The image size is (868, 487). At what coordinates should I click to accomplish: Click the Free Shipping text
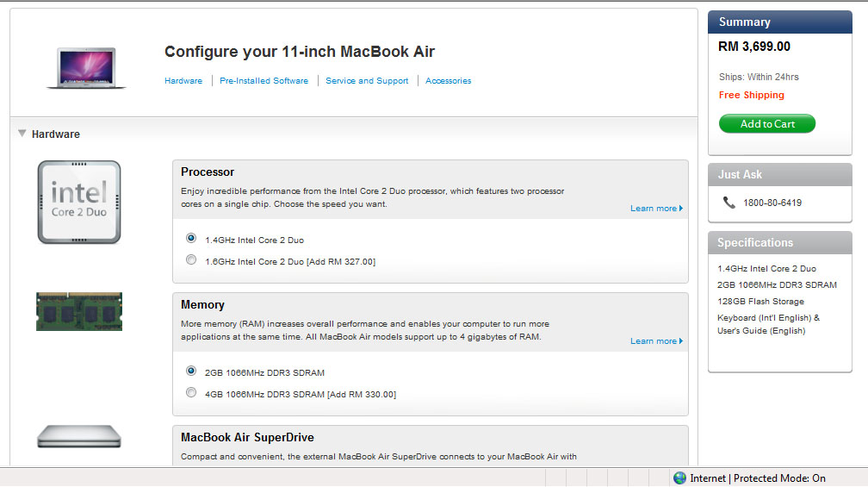click(751, 95)
